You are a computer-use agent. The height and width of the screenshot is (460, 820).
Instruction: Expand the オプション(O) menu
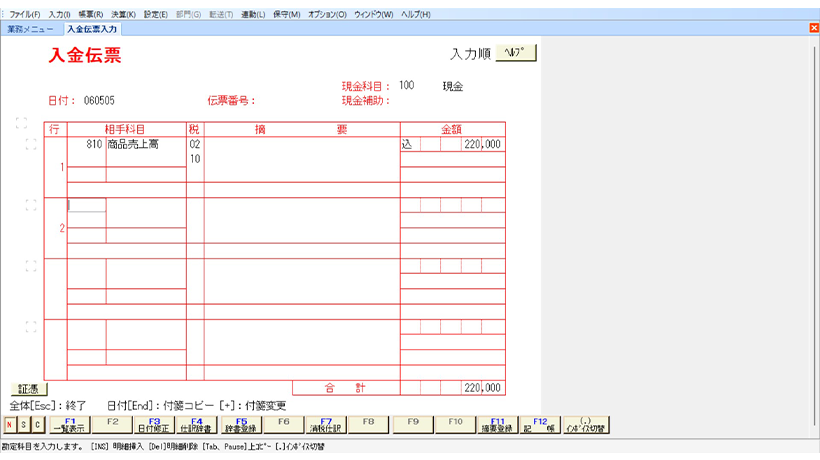click(327, 15)
